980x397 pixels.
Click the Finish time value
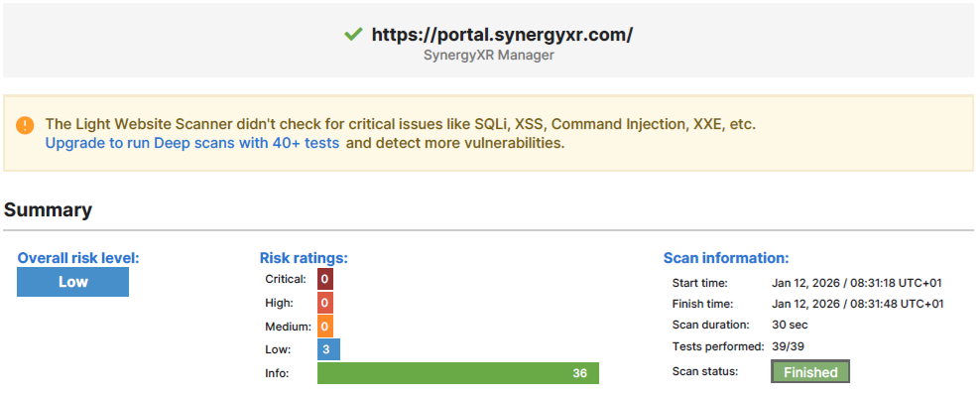click(x=857, y=304)
